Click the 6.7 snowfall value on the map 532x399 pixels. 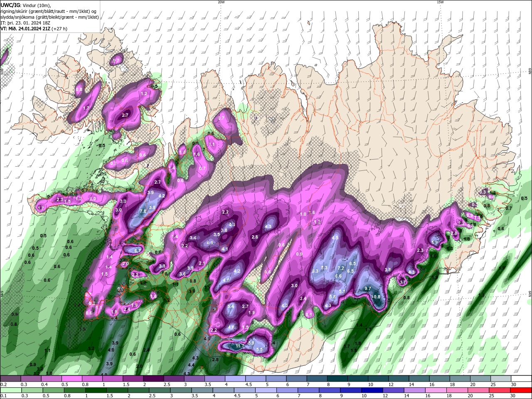(x=138, y=251)
